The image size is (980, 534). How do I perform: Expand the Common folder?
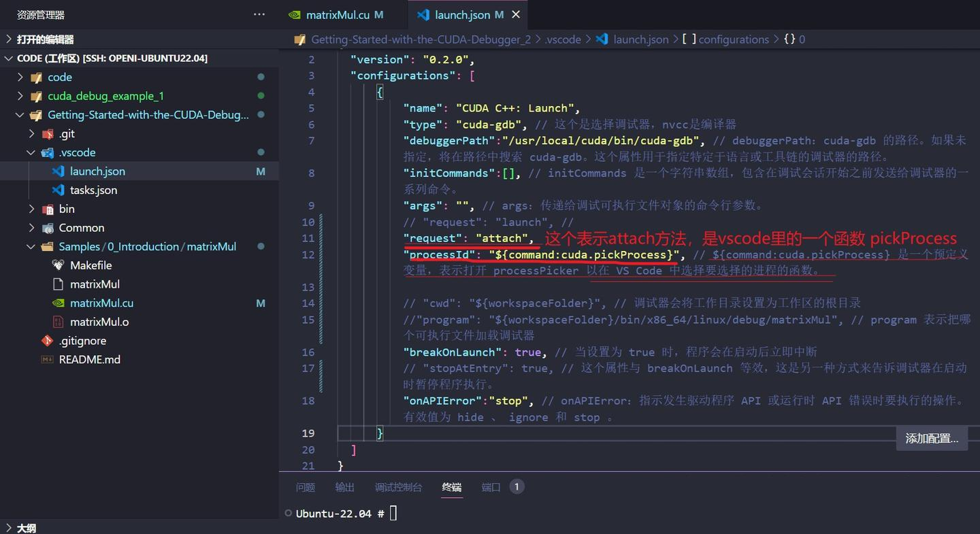tap(31, 228)
